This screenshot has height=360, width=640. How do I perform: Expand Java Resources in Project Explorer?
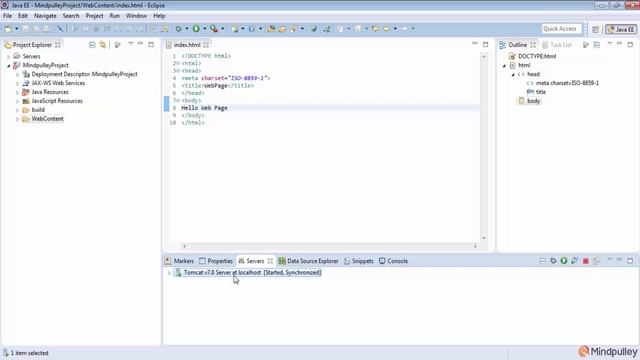[x=18, y=92]
